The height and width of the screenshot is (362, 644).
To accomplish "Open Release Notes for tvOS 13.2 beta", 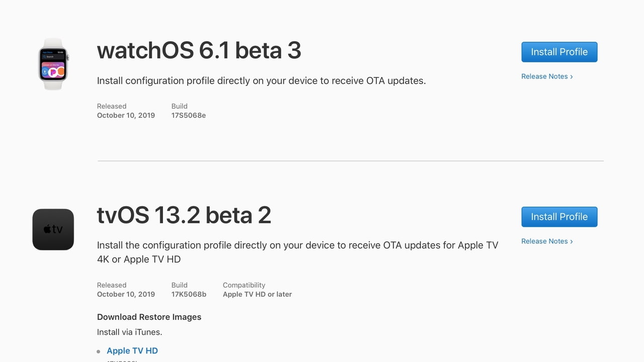I will tap(547, 241).
